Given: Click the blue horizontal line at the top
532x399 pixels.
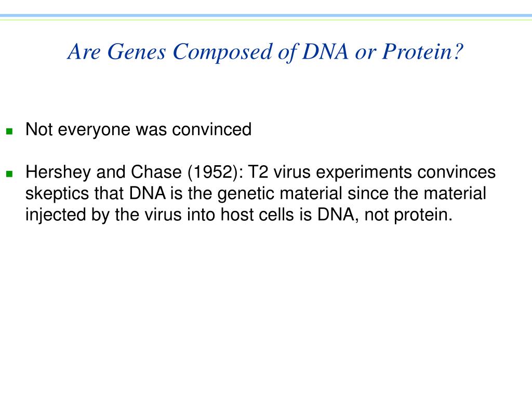Looking at the screenshot, I should pos(266,16).
